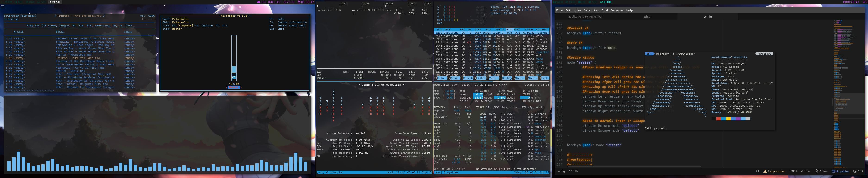This screenshot has width=868, height=178.
Task: Open the Find menu in Atom
Action: tap(605, 10)
